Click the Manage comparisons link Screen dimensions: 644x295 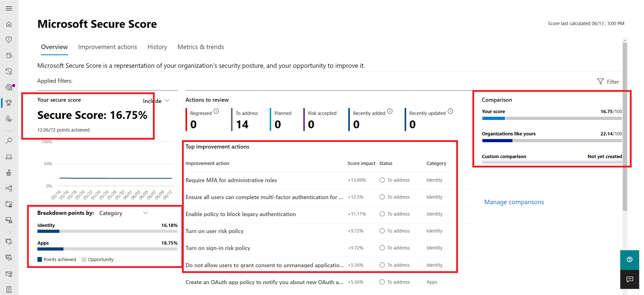coord(514,202)
